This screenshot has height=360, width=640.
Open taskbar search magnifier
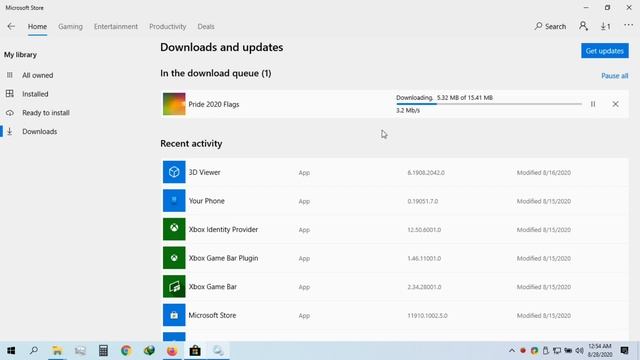click(34, 351)
